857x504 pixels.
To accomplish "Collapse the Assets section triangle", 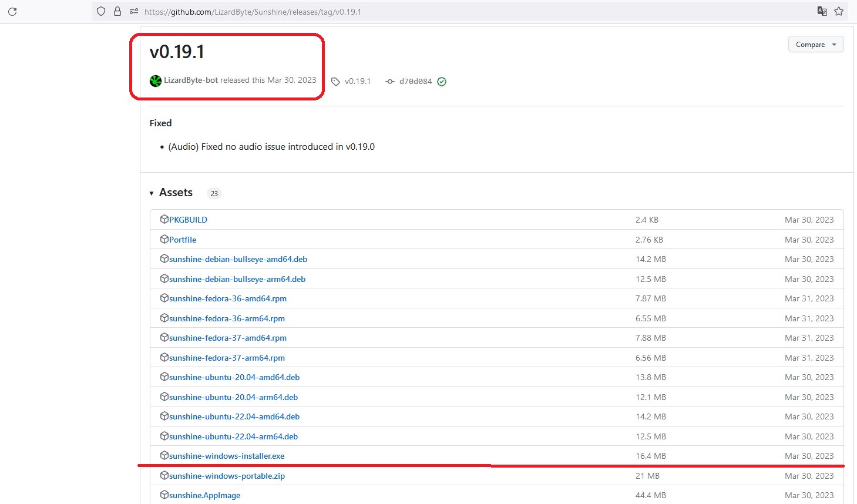I will (152, 193).
